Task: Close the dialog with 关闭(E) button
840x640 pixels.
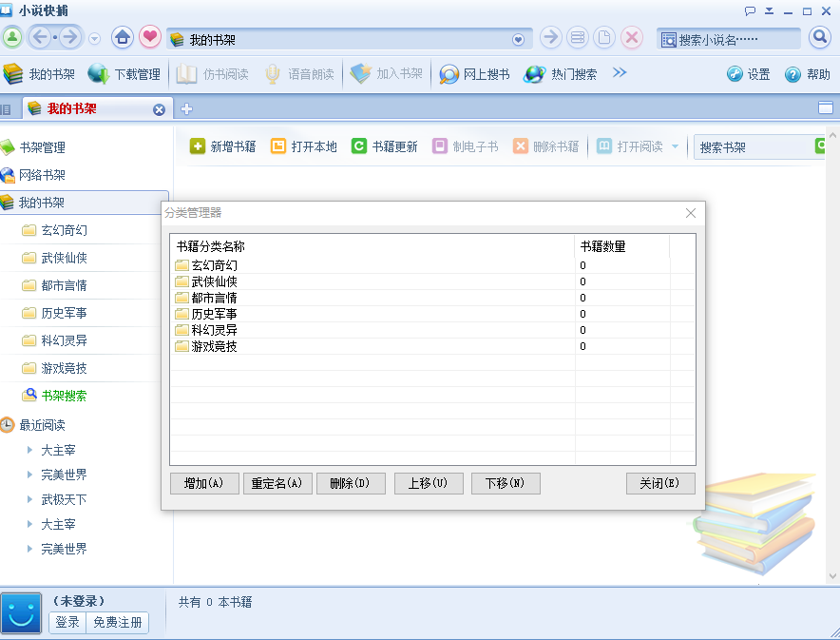Action: [x=660, y=483]
